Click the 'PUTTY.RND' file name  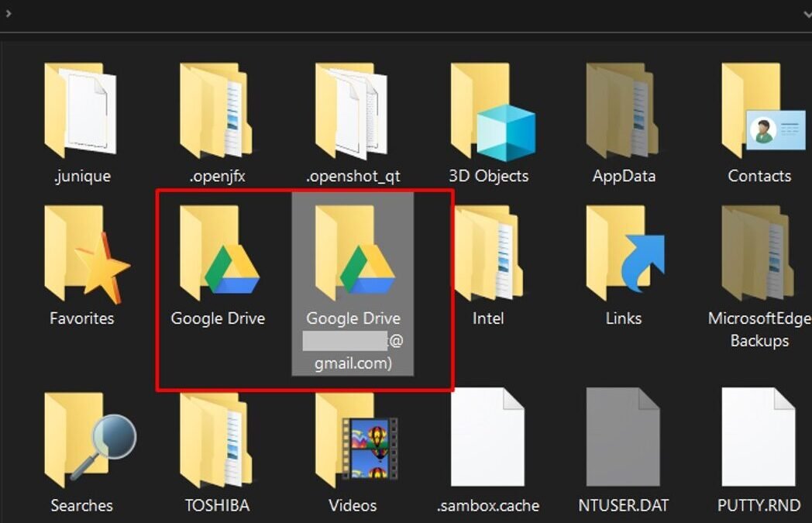click(759, 505)
